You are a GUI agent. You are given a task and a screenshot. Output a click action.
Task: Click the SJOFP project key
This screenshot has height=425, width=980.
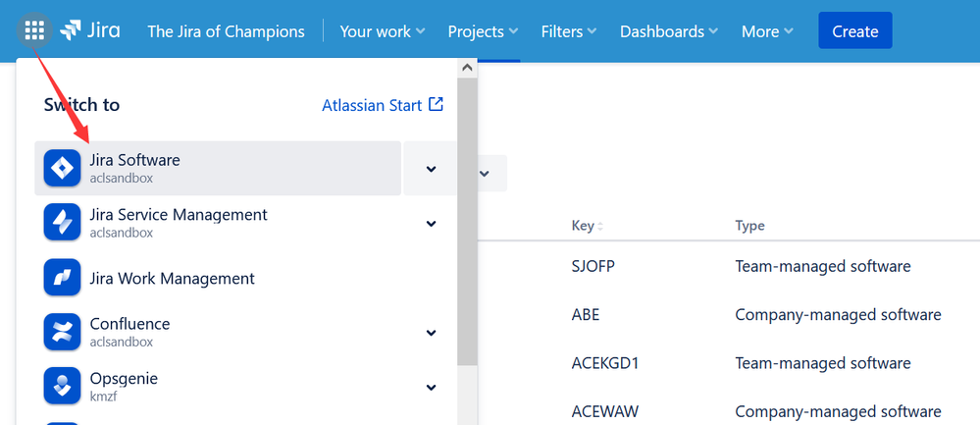pos(593,266)
